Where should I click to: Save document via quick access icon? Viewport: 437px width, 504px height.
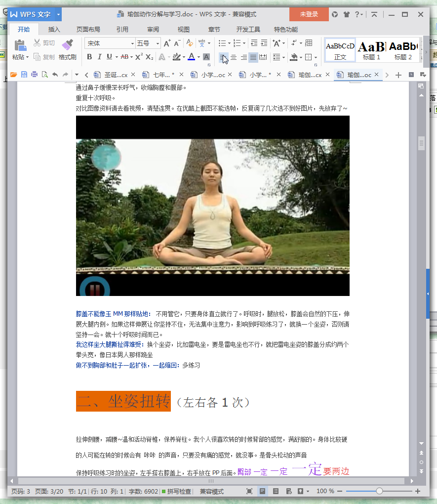[24, 75]
